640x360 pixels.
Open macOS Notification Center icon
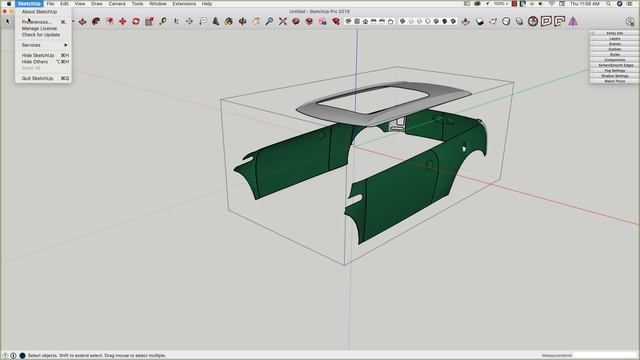[x=630, y=4]
